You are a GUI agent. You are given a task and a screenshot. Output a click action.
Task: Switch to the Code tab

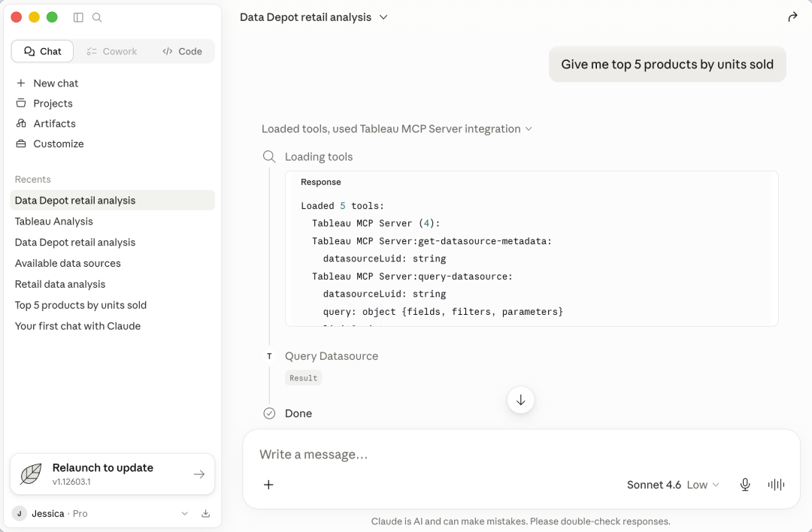(x=182, y=51)
